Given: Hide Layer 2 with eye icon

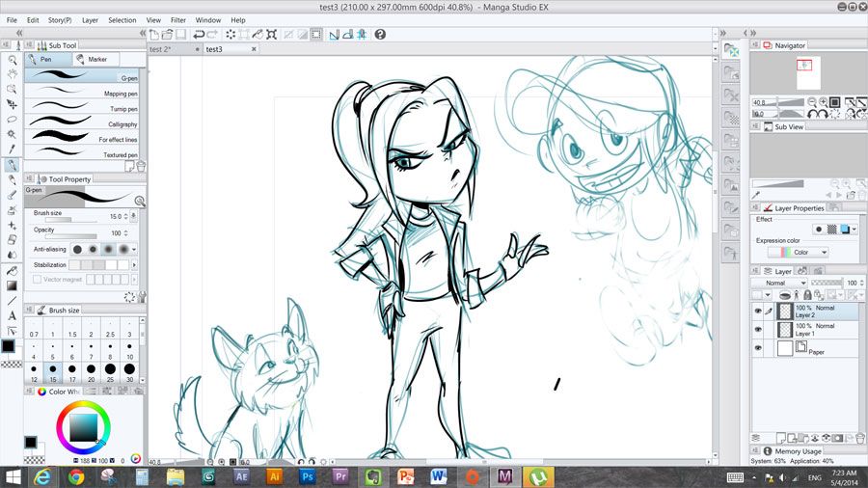Looking at the screenshot, I should (758, 312).
